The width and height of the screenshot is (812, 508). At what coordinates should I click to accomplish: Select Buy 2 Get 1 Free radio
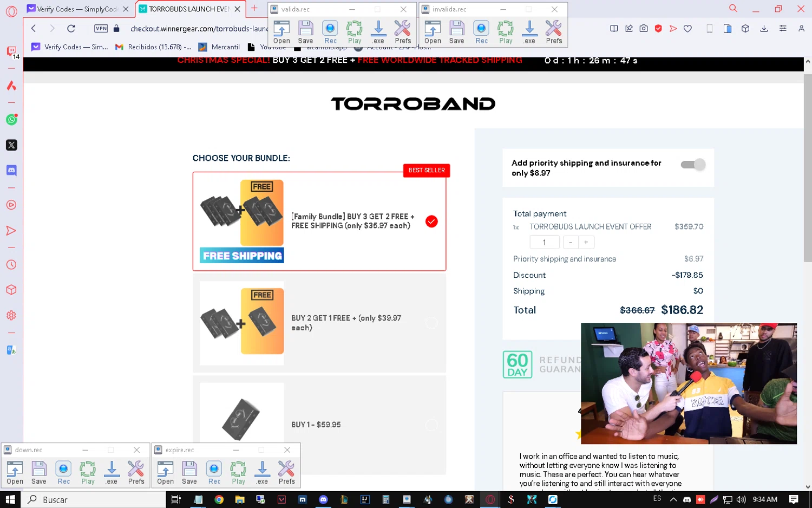[x=431, y=323]
